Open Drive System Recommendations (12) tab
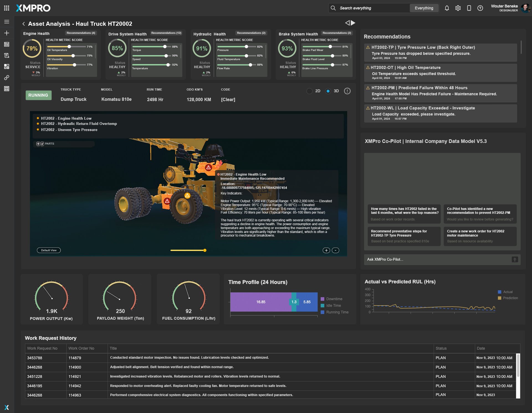Image resolution: width=532 pixels, height=413 pixels. [166, 33]
